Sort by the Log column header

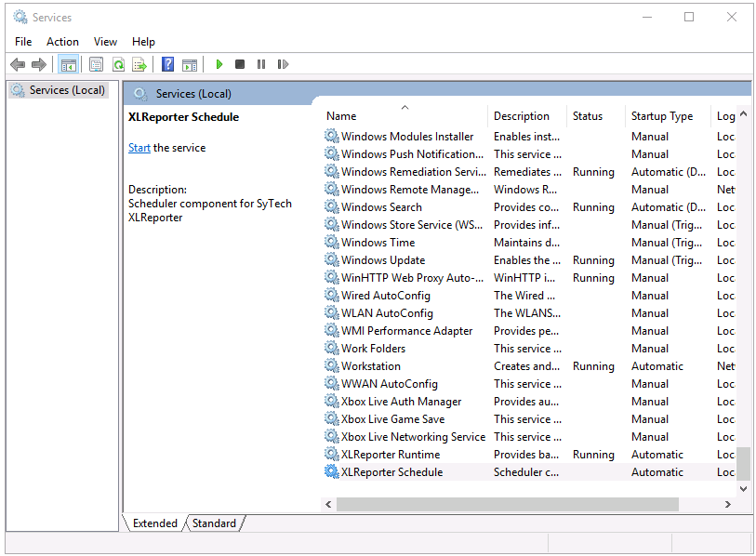pos(723,116)
